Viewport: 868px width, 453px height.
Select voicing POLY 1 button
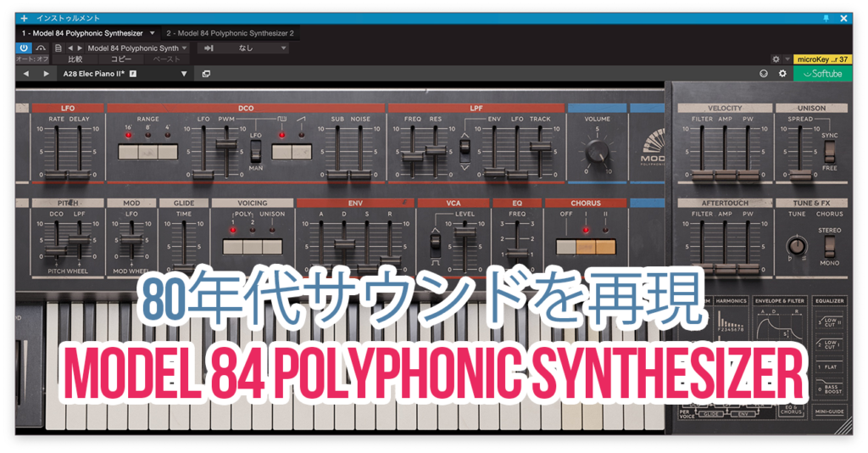[x=232, y=247]
